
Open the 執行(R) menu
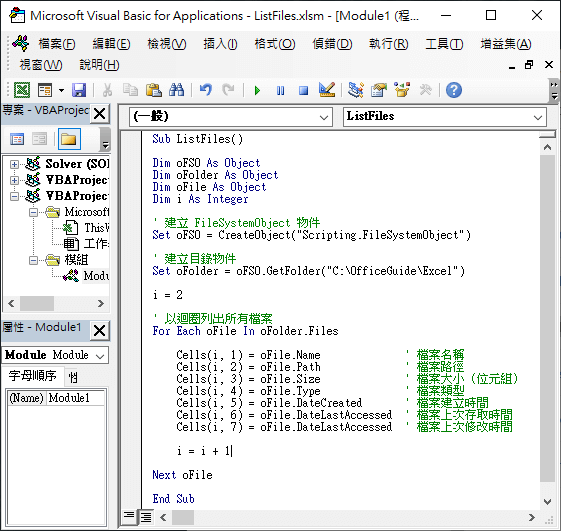(389, 44)
